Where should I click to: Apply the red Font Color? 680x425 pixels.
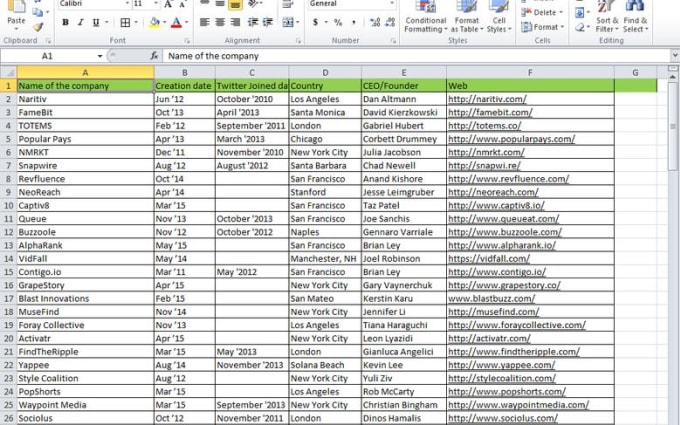click(x=176, y=22)
